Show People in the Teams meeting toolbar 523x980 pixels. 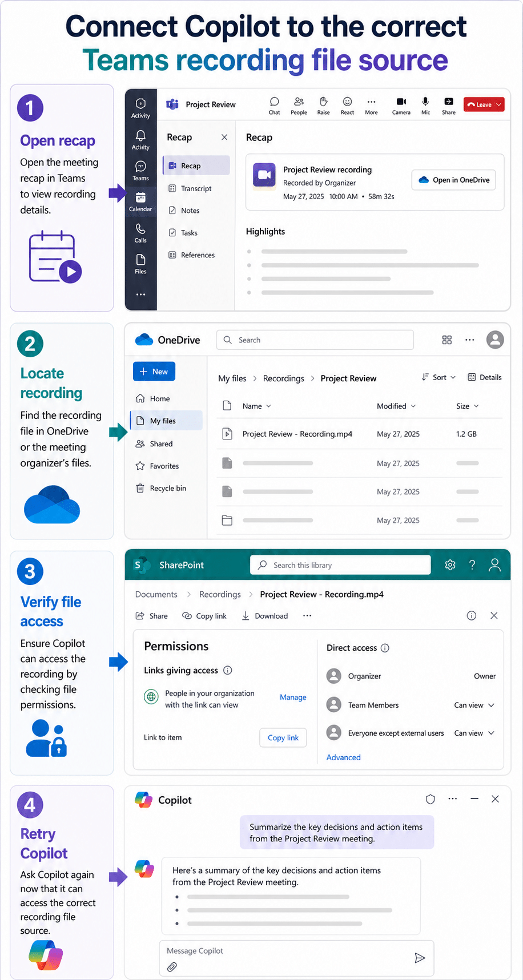[299, 106]
